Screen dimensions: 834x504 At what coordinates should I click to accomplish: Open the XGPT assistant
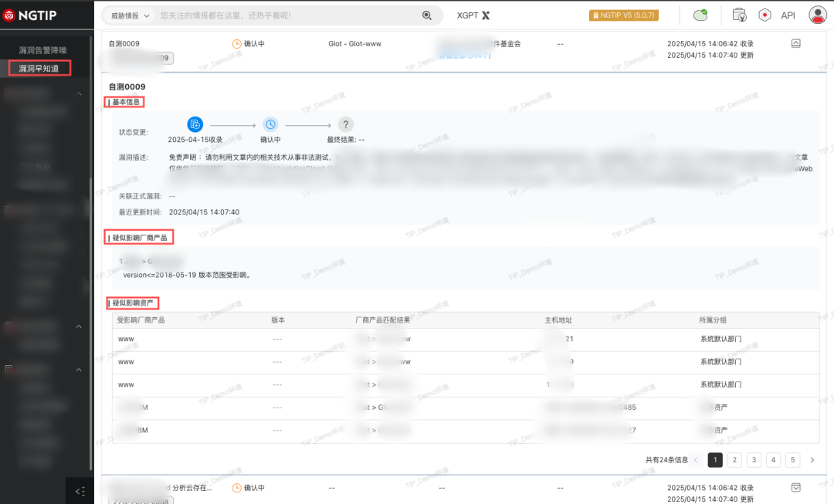click(x=473, y=15)
